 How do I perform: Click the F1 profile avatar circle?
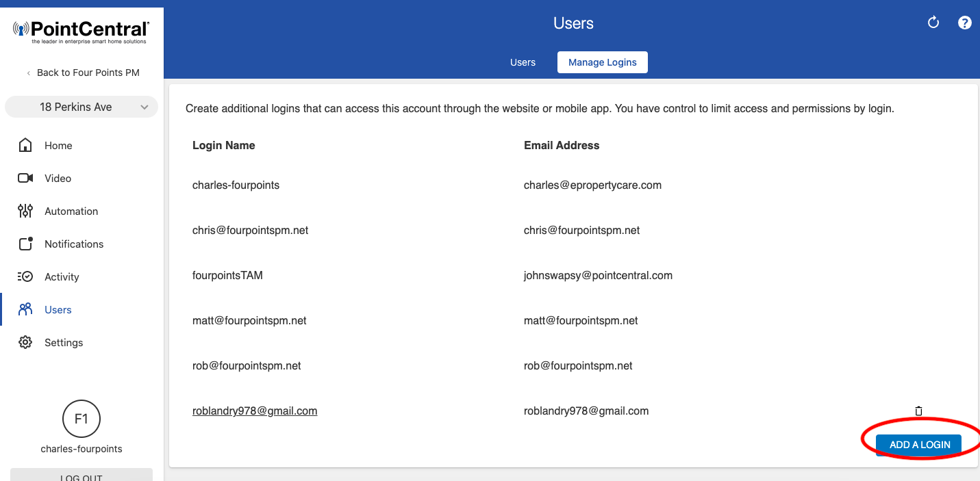point(81,419)
